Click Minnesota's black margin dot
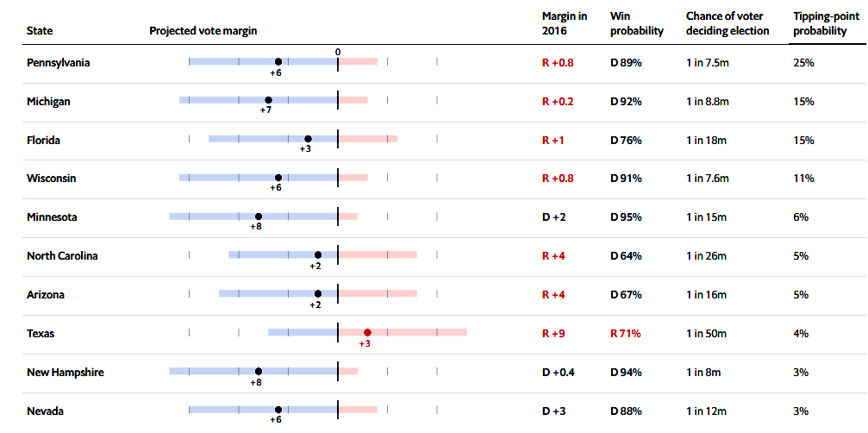This screenshot has height=433, width=868. tap(259, 216)
